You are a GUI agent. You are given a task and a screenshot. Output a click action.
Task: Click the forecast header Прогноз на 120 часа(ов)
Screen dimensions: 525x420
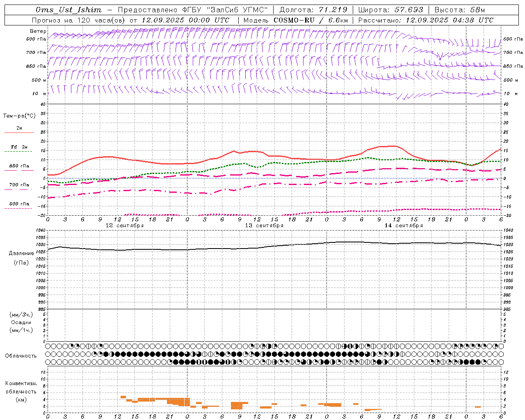79,20
